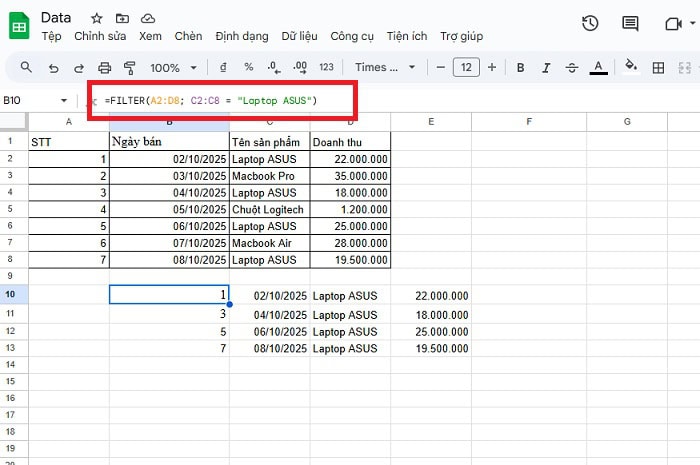Open version history clock icon
700x465 pixels.
pyautogui.click(x=590, y=23)
